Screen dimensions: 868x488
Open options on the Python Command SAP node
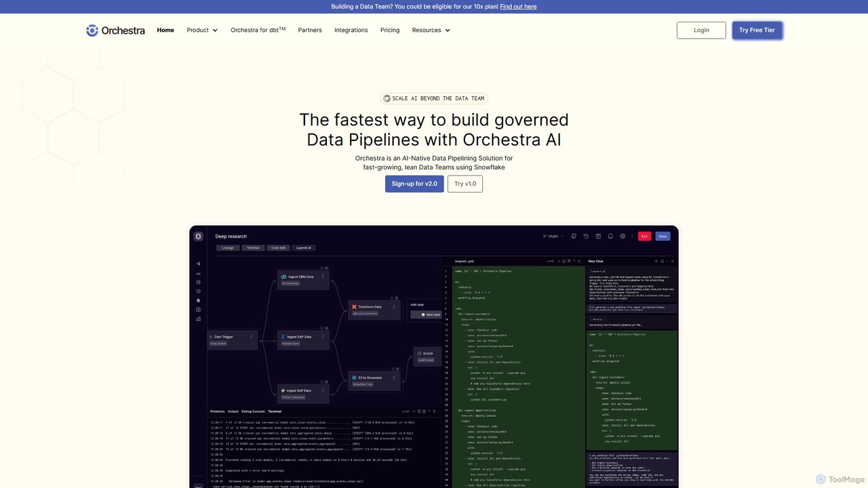(x=323, y=390)
